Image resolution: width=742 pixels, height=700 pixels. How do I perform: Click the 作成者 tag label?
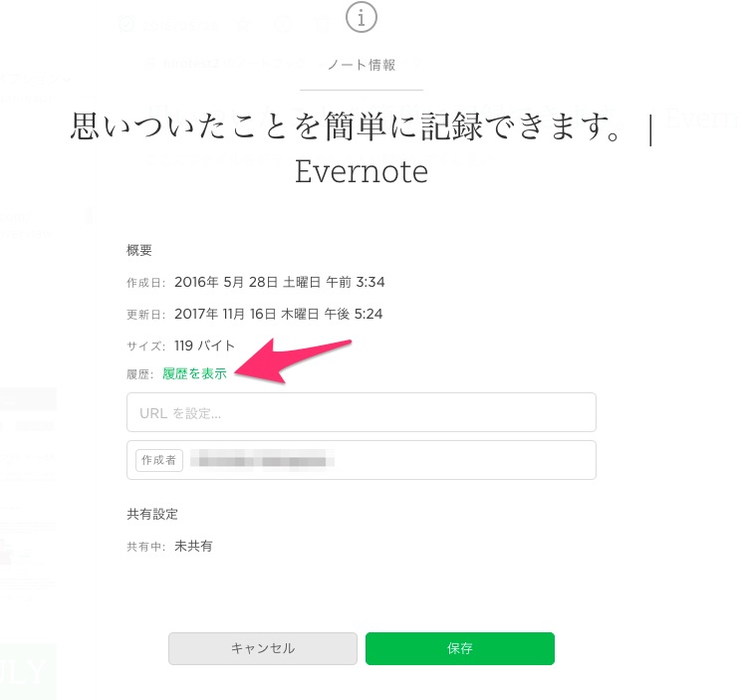pos(159,460)
